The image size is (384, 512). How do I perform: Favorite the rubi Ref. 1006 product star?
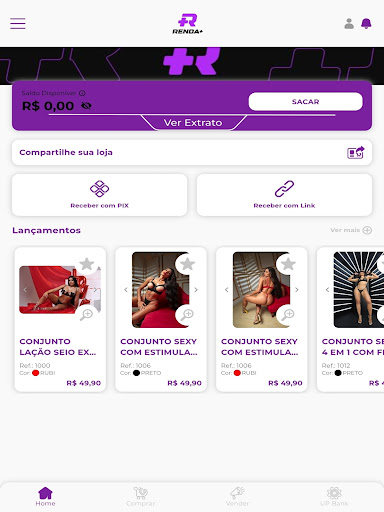click(288, 264)
